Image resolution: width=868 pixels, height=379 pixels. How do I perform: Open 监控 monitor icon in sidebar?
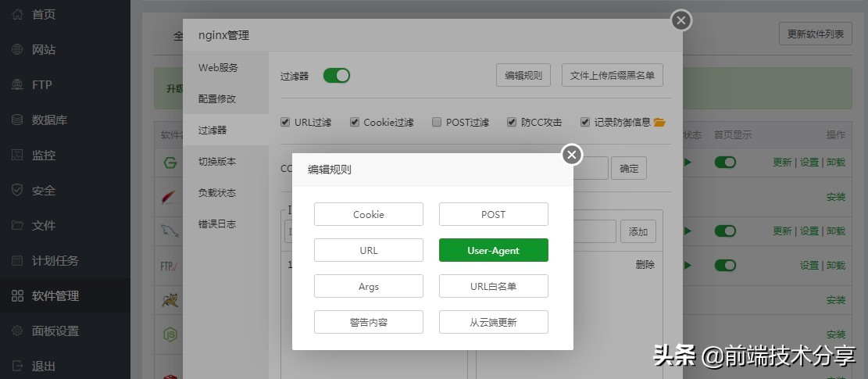[17, 155]
